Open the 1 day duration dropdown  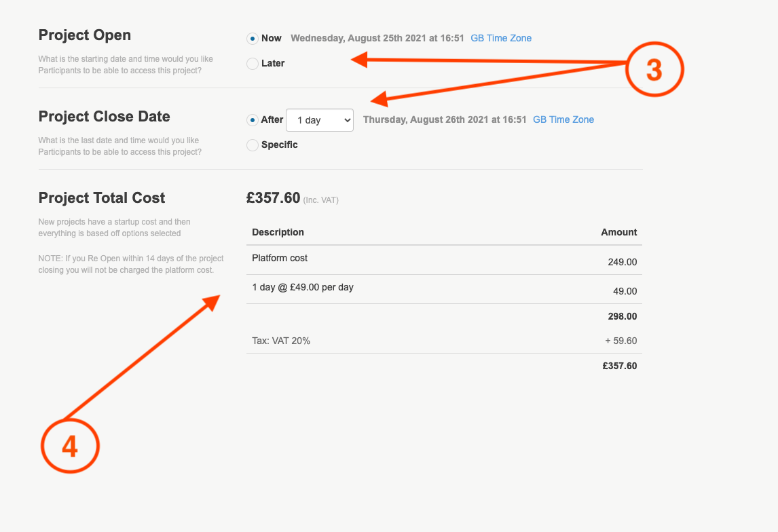point(320,120)
